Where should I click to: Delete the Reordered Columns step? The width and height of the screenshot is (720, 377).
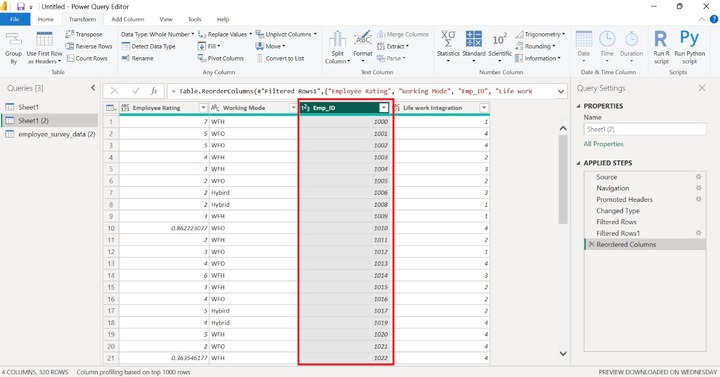click(x=591, y=245)
